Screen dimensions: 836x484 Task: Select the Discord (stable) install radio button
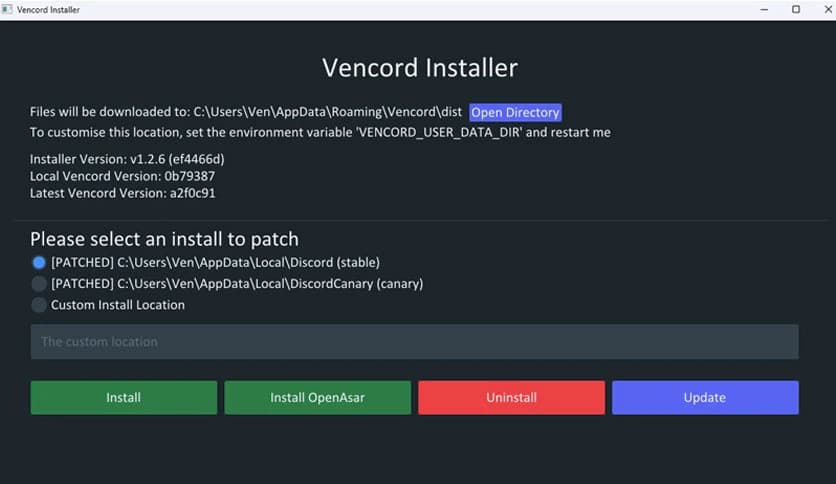39,262
